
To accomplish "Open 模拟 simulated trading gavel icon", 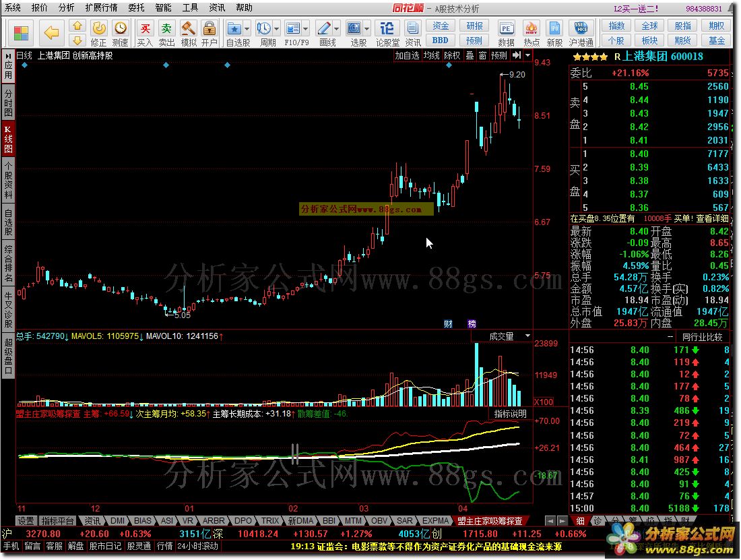I will pyautogui.click(x=189, y=34).
